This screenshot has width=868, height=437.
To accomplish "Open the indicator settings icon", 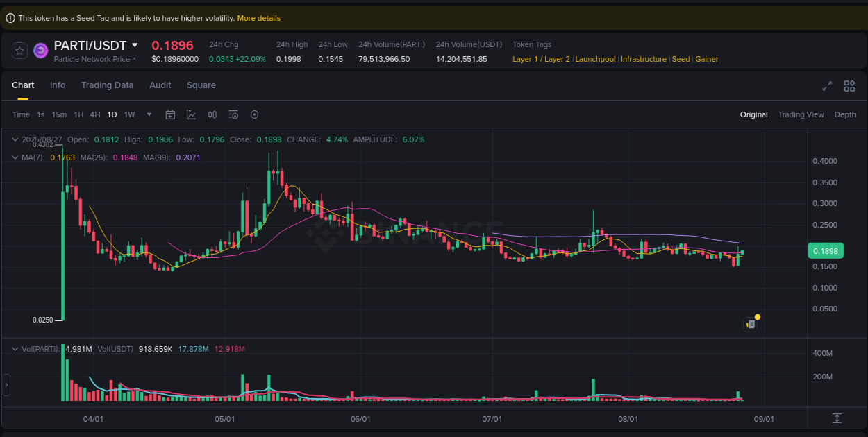I will (x=233, y=114).
